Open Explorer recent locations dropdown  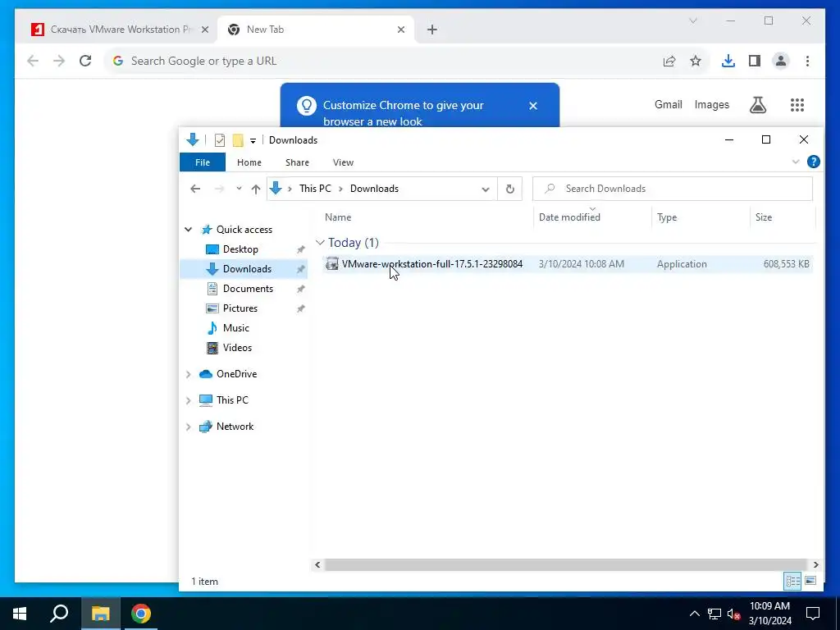point(239,189)
